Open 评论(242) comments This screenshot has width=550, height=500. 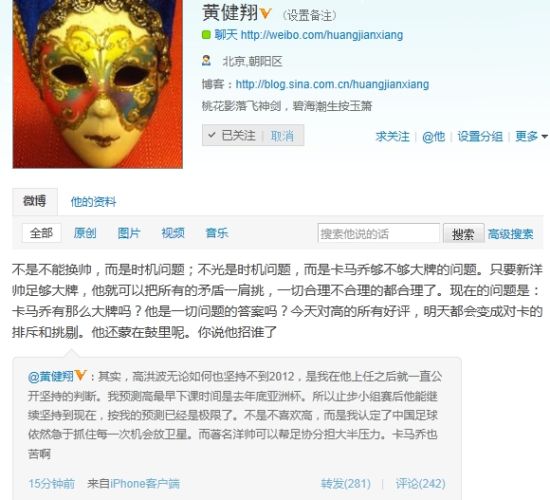(x=421, y=484)
